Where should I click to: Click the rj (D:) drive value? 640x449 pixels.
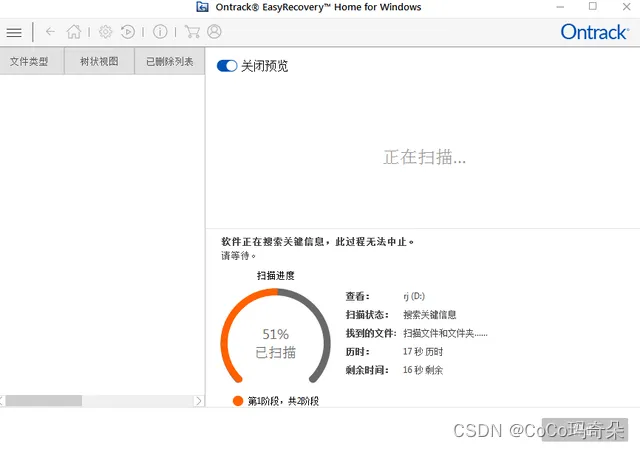click(414, 296)
